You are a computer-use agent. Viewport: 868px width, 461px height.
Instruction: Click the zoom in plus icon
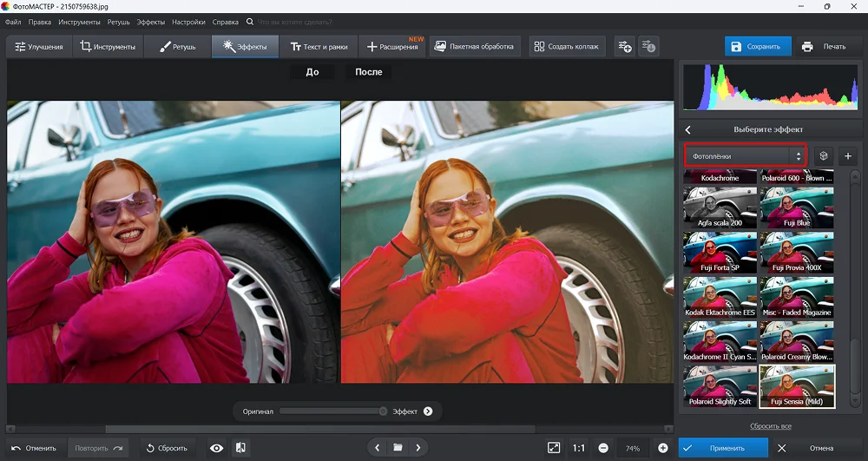point(662,448)
